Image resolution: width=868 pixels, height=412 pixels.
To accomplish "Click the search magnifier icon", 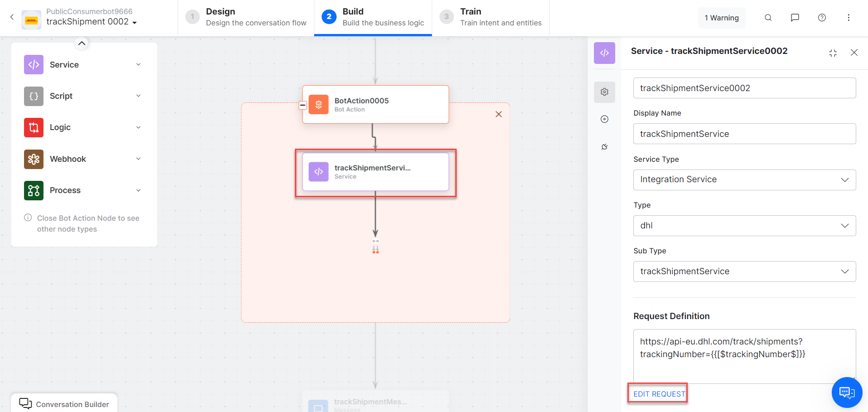I will (768, 18).
